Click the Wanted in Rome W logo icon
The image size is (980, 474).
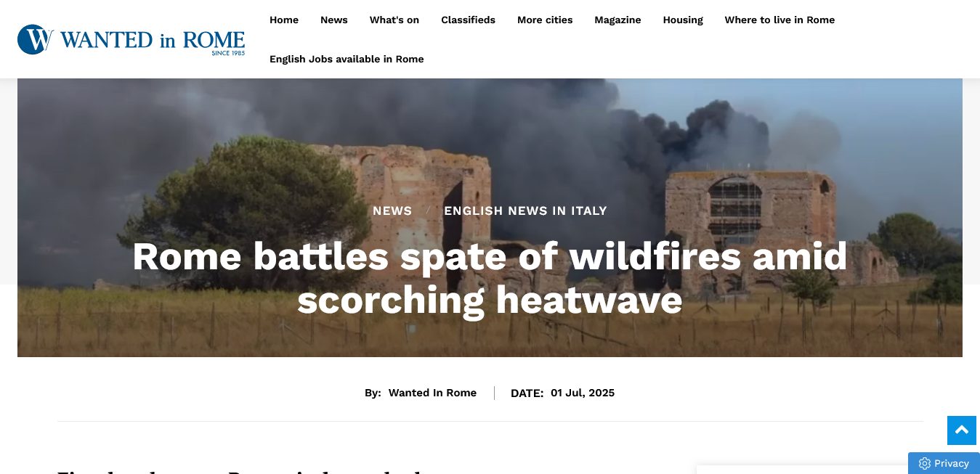pyautogui.click(x=36, y=39)
